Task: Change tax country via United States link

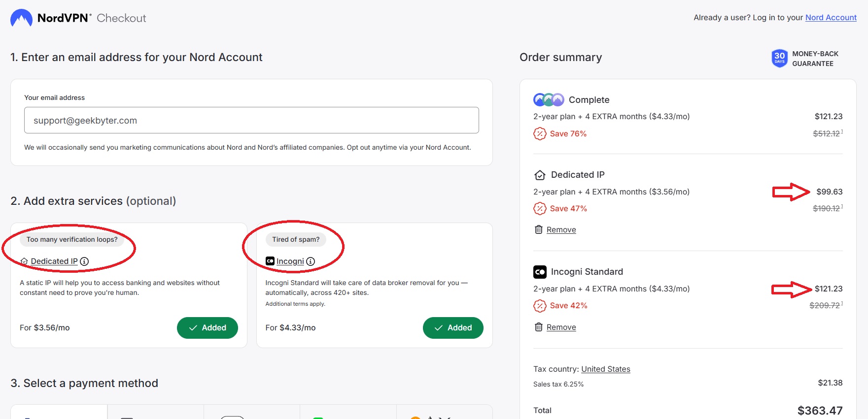Action: (x=606, y=369)
